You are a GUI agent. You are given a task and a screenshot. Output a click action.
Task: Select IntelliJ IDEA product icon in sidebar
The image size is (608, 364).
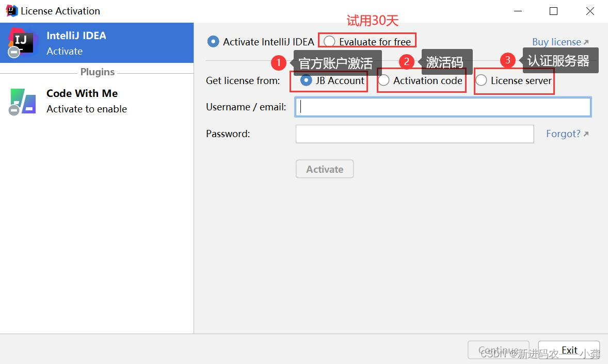click(22, 43)
